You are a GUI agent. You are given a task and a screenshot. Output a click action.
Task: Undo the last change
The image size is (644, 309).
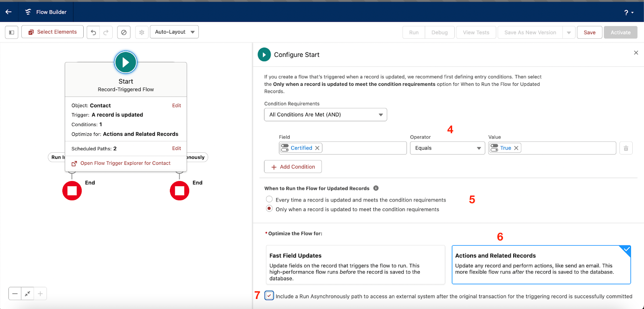coord(93,32)
